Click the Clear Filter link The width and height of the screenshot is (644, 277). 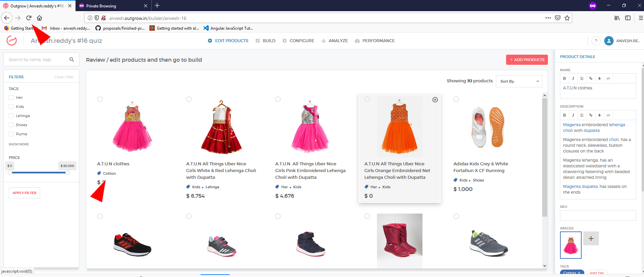64,77
